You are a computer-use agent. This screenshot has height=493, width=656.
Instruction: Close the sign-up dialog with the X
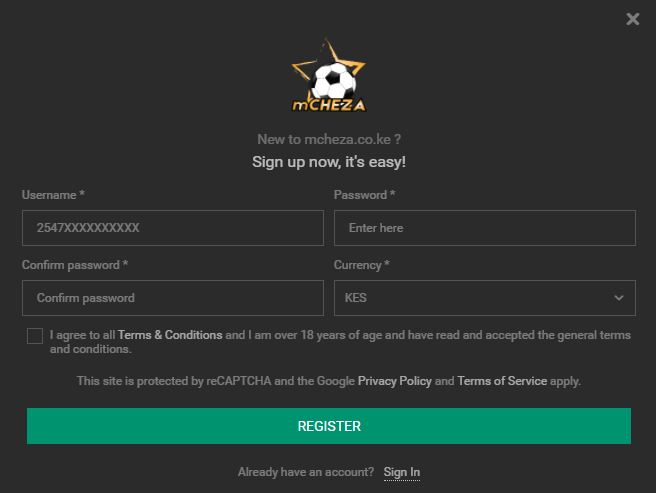point(633,19)
